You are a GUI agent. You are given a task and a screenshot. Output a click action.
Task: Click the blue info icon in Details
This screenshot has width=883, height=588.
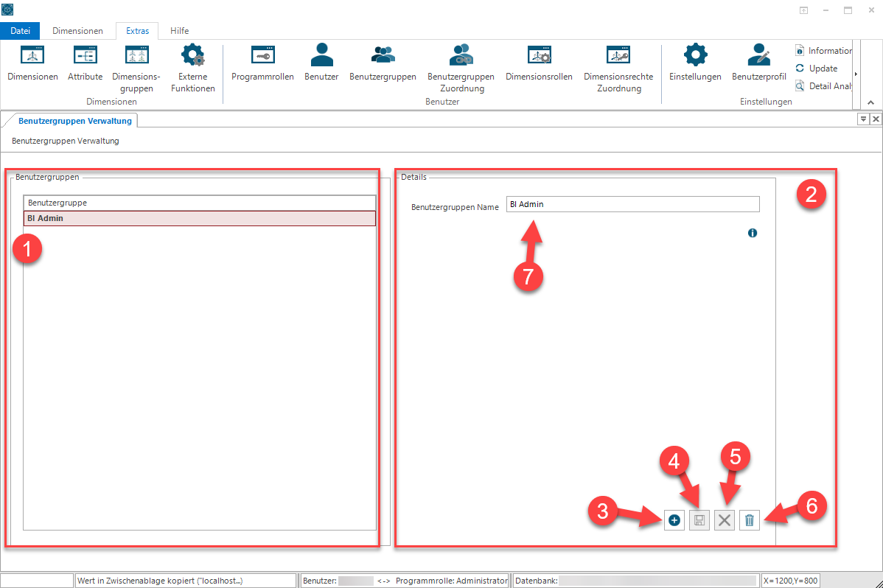753,233
